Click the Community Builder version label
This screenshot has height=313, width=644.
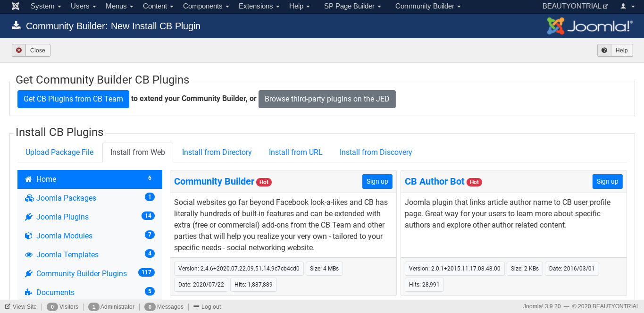click(x=239, y=269)
